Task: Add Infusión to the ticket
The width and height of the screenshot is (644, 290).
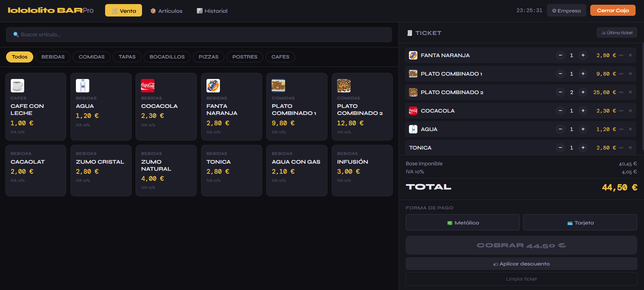Action: 362,170
